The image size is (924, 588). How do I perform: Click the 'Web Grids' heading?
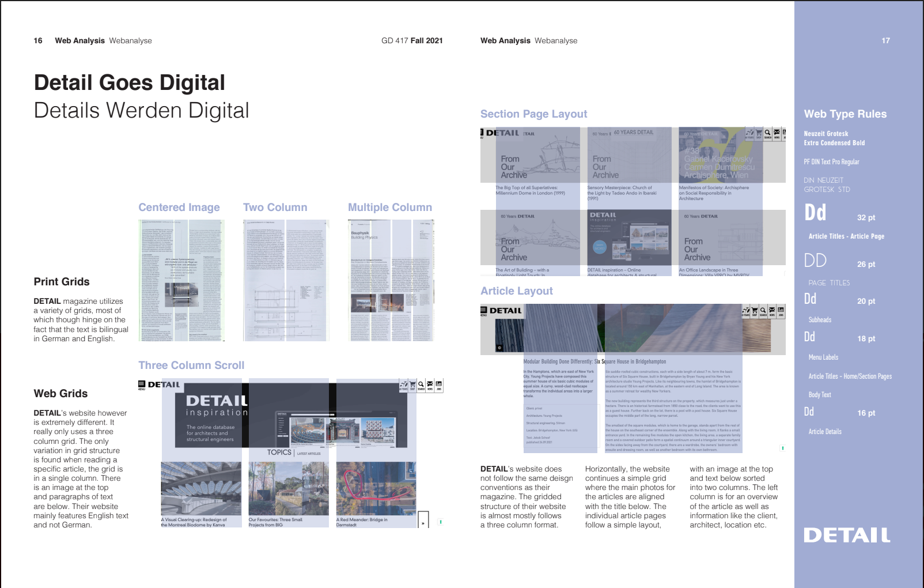(x=60, y=394)
